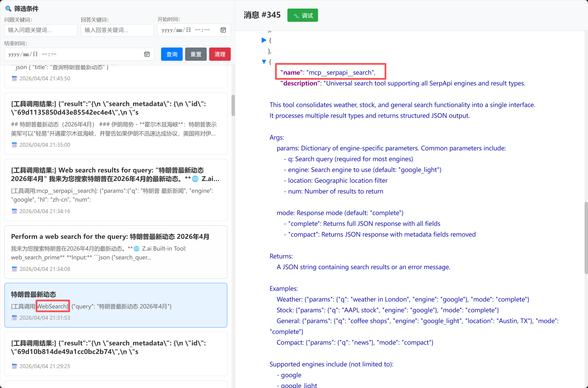
Task: Click the message detail panel scrollbar thumb
Action: [x=586, y=238]
